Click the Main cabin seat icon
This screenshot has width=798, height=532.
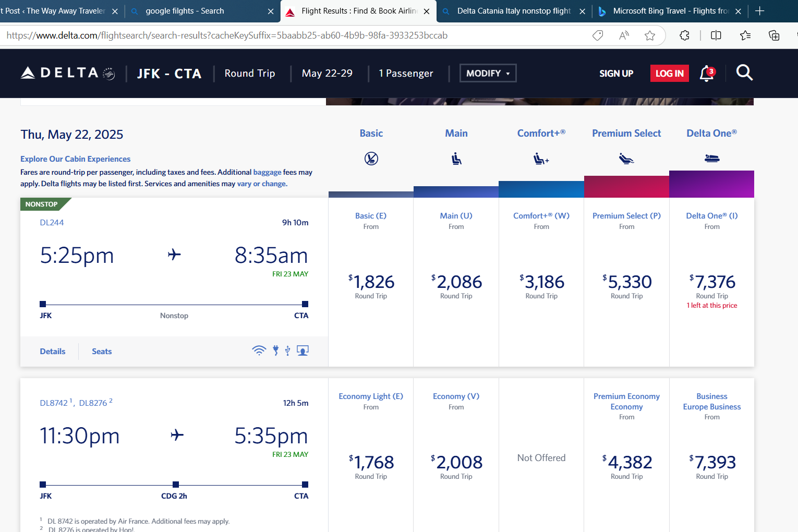456,159
